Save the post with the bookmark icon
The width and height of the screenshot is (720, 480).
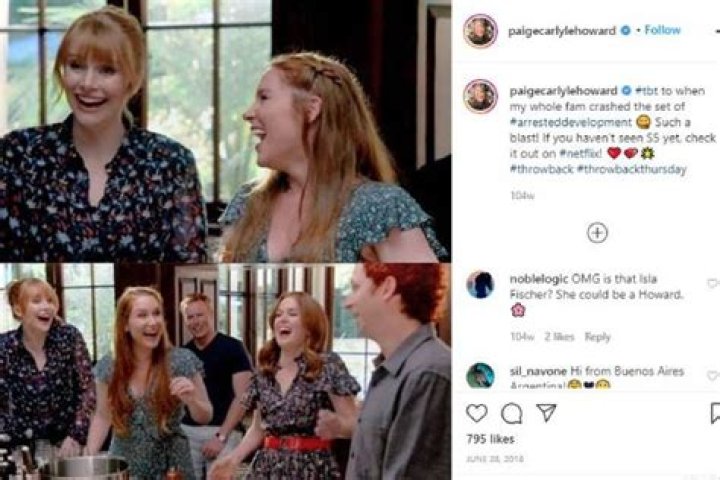coord(715,413)
